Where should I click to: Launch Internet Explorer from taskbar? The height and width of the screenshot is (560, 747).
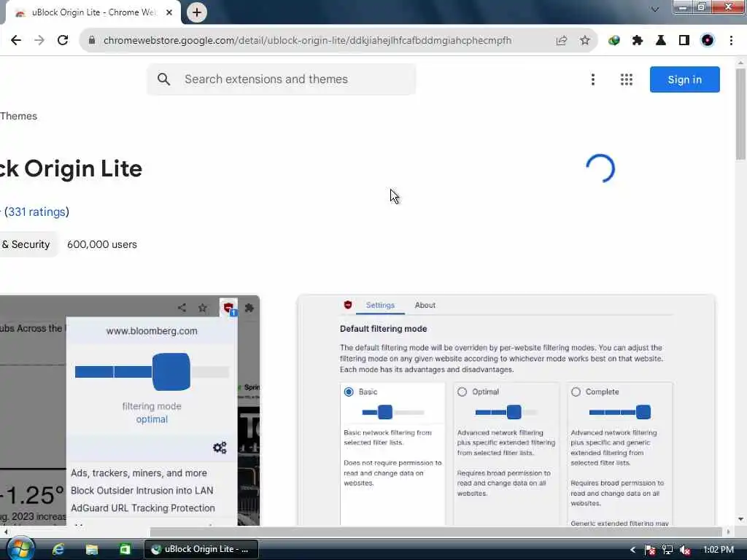pos(58,550)
